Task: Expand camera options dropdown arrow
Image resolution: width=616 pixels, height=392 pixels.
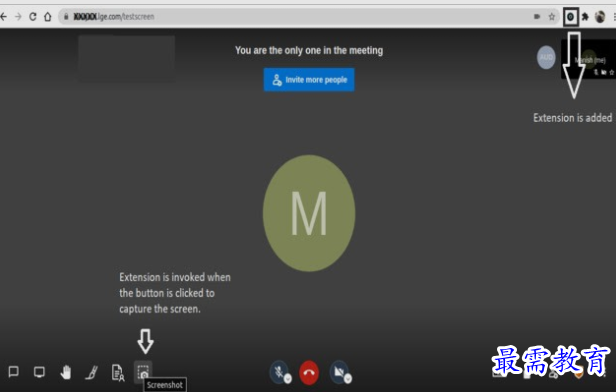Action: click(x=348, y=379)
